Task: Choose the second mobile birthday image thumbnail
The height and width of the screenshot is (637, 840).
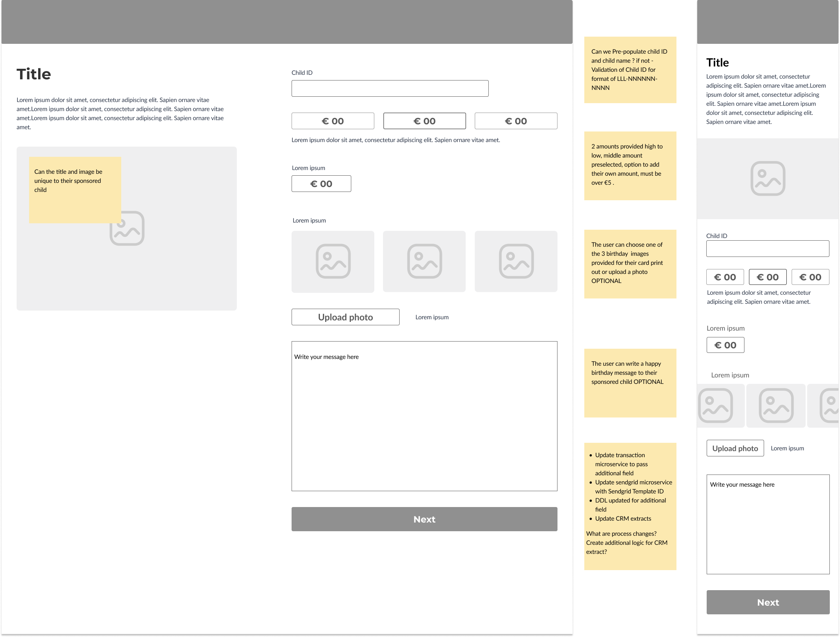Action: point(775,405)
